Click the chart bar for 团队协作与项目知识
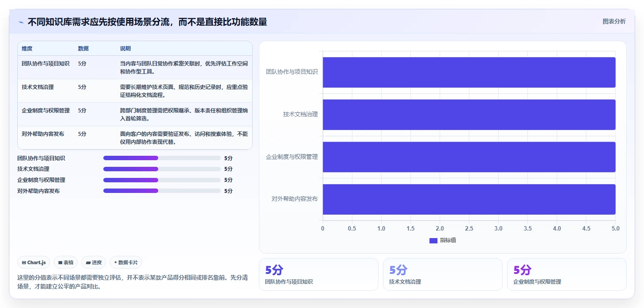 point(469,72)
